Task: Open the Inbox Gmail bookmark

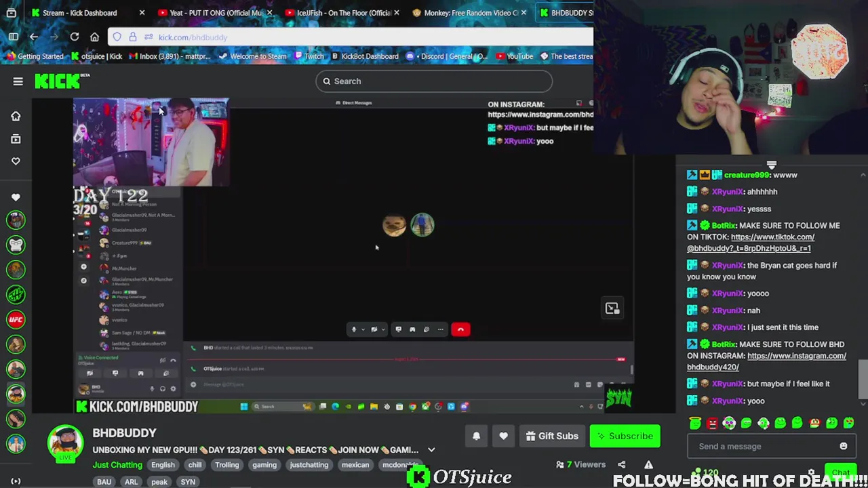Action: pos(170,56)
